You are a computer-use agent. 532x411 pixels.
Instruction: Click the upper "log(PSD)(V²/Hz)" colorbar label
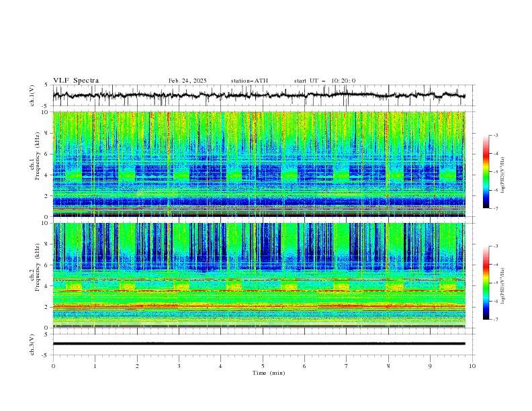tap(502, 175)
